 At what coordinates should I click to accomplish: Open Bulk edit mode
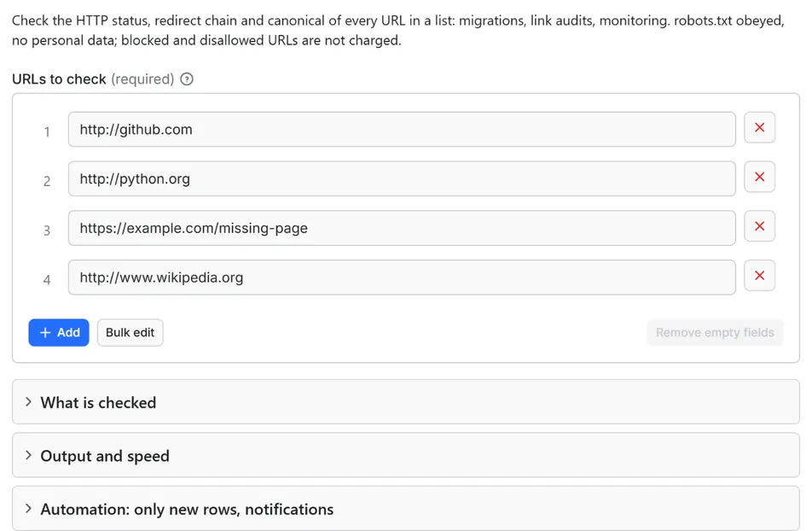[x=130, y=332]
